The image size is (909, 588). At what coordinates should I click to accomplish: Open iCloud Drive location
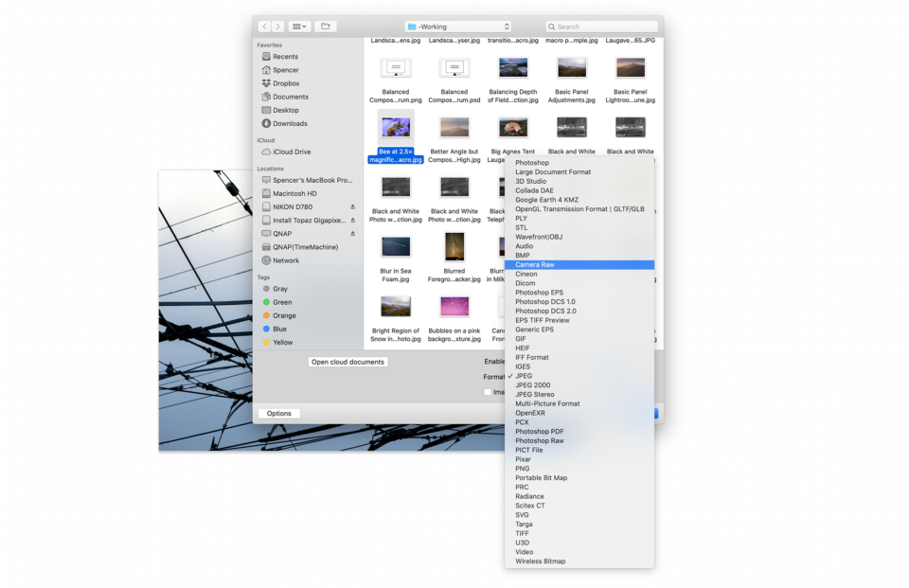tap(292, 151)
